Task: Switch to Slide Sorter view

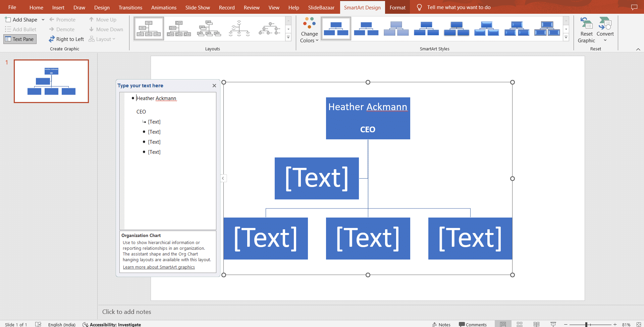Action: 519,324
